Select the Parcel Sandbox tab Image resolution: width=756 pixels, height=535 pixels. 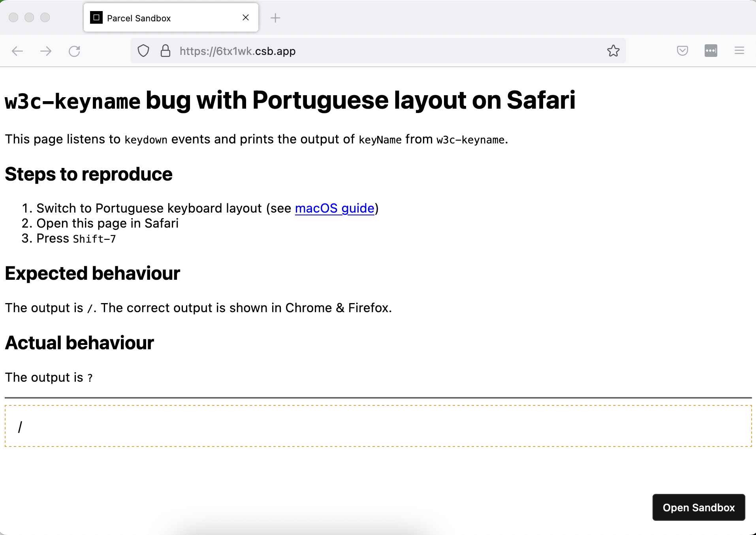click(171, 18)
